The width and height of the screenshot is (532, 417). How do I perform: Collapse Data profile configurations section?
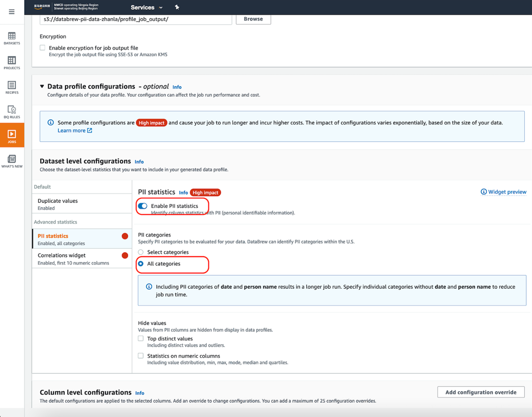tap(42, 86)
